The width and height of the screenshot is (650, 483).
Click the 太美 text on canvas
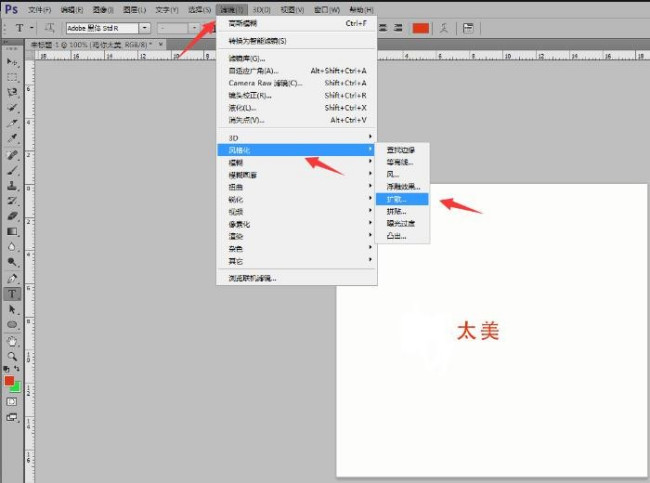tap(477, 330)
